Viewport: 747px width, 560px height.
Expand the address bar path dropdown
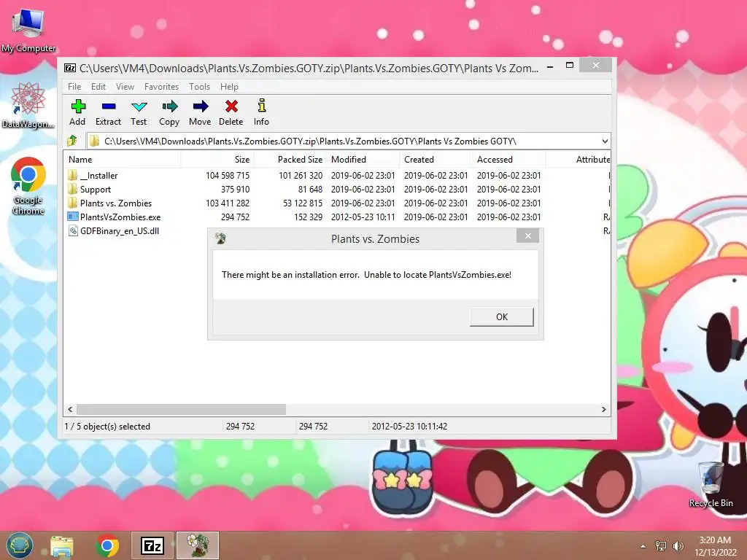tap(605, 141)
